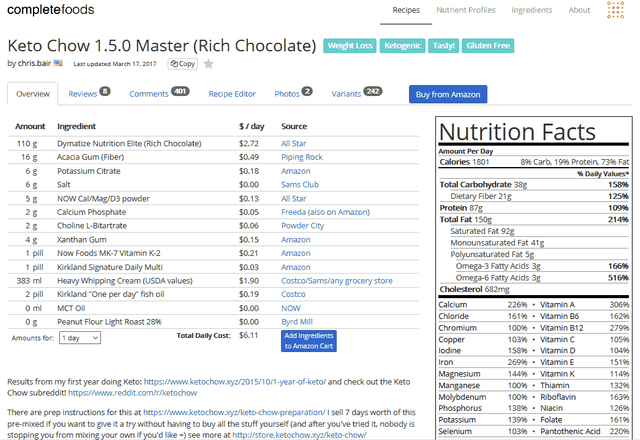Open the keto-chow-preparation link
Image resolution: width=640 pixels, height=440 pixels.
(x=234, y=412)
